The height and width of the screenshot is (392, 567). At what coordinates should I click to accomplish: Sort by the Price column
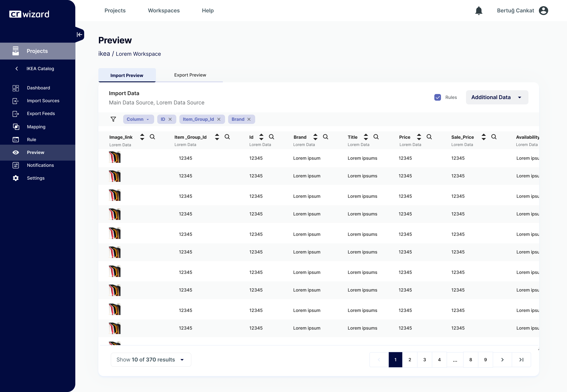coord(419,137)
